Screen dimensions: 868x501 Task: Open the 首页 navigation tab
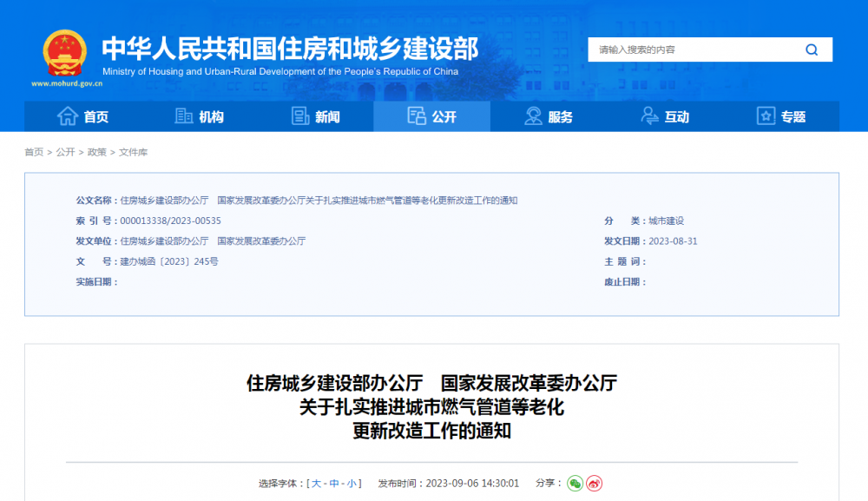tap(82, 116)
